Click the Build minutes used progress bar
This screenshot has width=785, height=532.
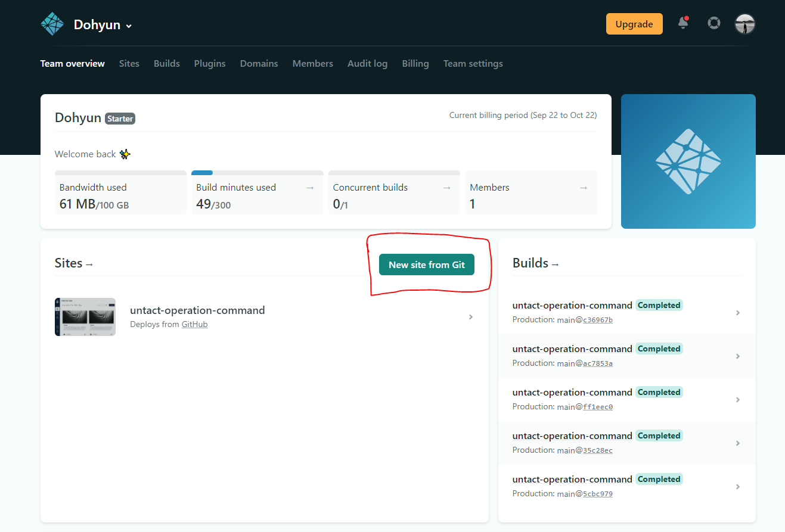[257, 173]
